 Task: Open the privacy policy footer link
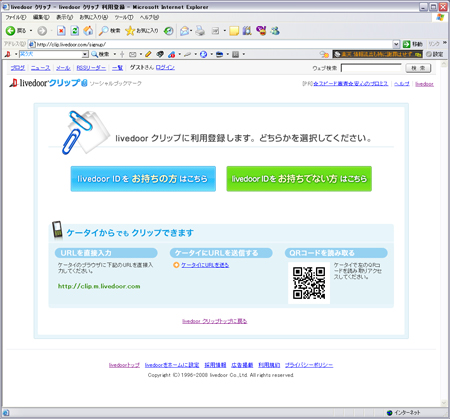pos(309,365)
